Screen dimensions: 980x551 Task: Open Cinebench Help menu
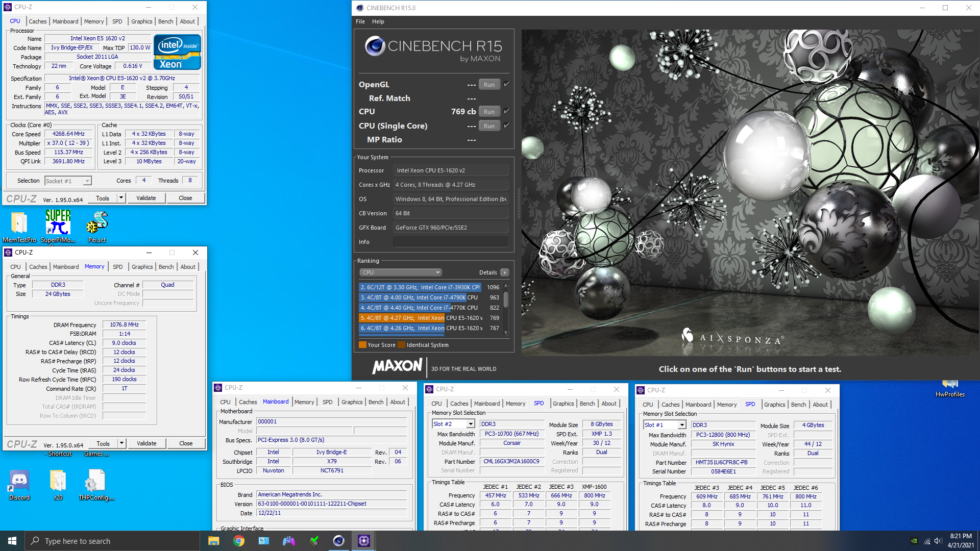[378, 21]
